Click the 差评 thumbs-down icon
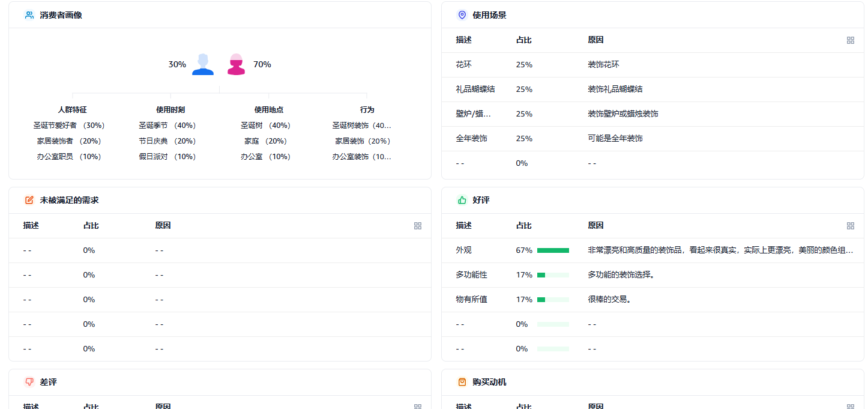This screenshot has width=868, height=409. pyautogui.click(x=29, y=382)
